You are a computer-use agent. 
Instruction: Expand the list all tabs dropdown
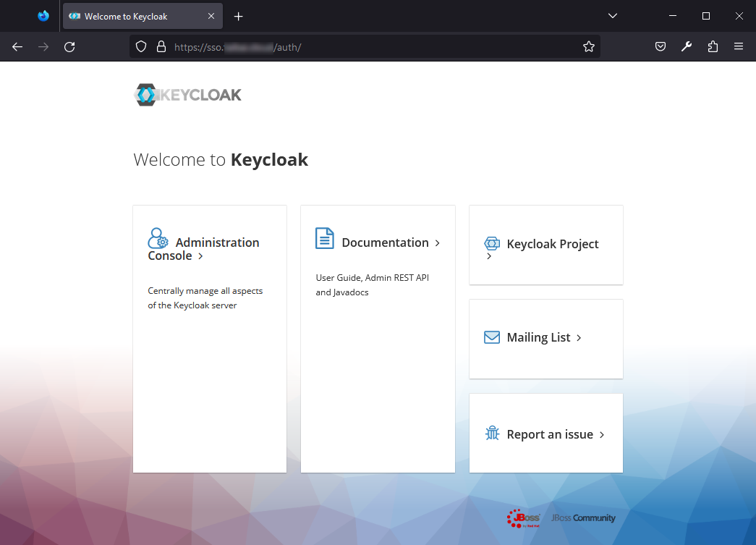613,16
